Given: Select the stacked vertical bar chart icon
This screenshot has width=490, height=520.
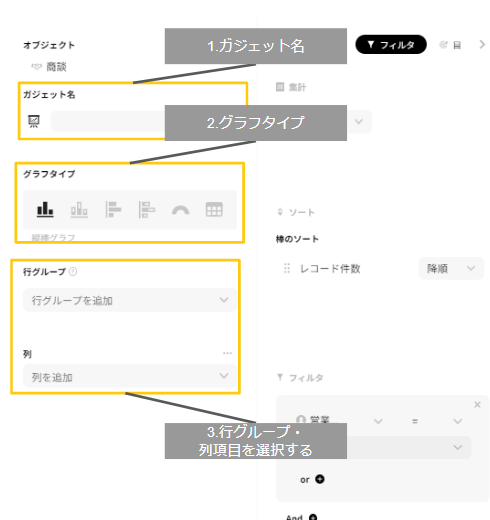Looking at the screenshot, I should click(79, 210).
